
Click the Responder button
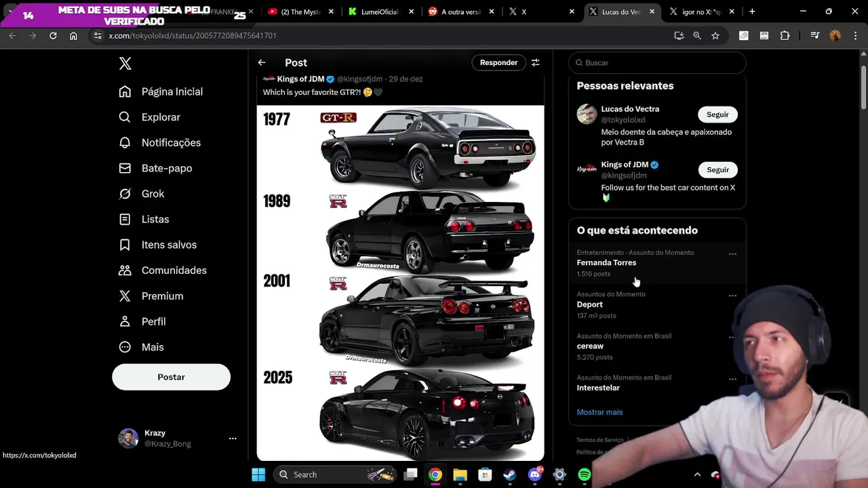tap(498, 62)
